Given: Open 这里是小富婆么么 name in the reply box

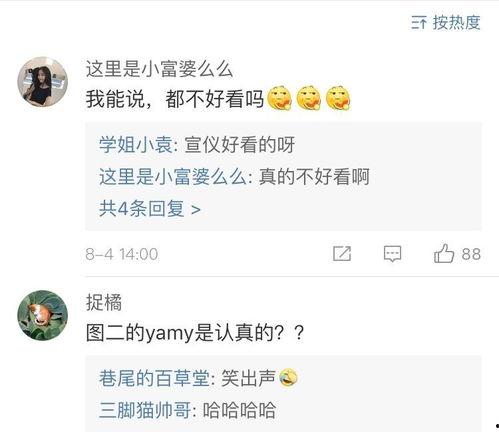Looking at the screenshot, I should [x=173, y=177].
